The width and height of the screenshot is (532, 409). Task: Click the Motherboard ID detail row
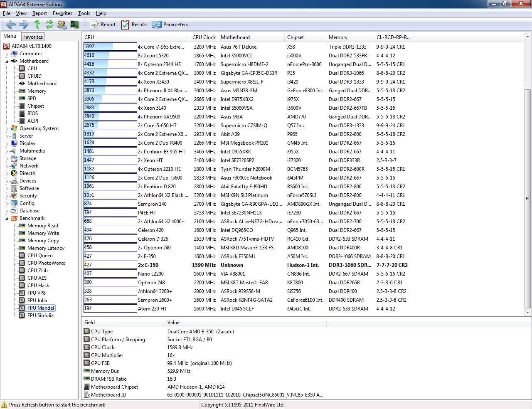pos(204,395)
